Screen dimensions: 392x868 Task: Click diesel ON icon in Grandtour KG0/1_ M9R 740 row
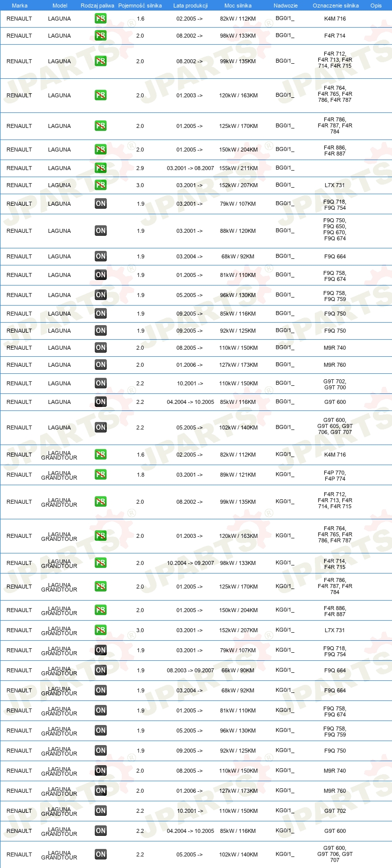pyautogui.click(x=101, y=771)
